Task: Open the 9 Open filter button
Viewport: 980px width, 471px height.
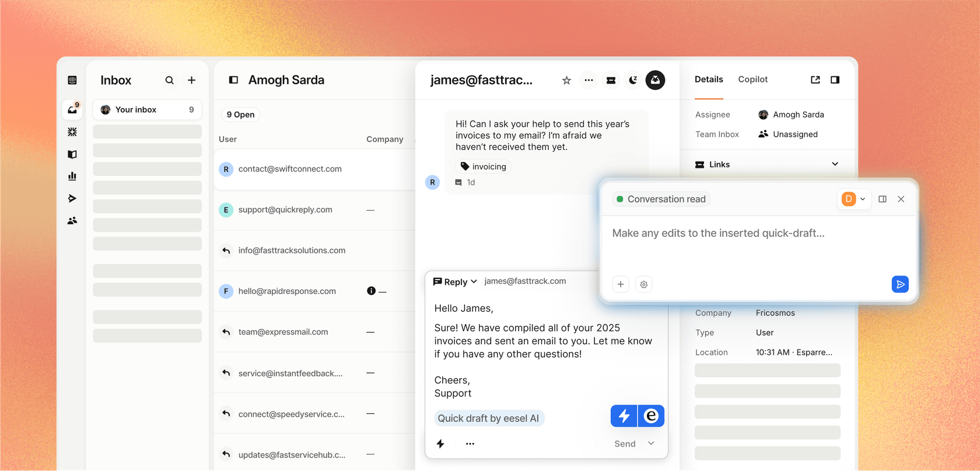Action: [240, 114]
